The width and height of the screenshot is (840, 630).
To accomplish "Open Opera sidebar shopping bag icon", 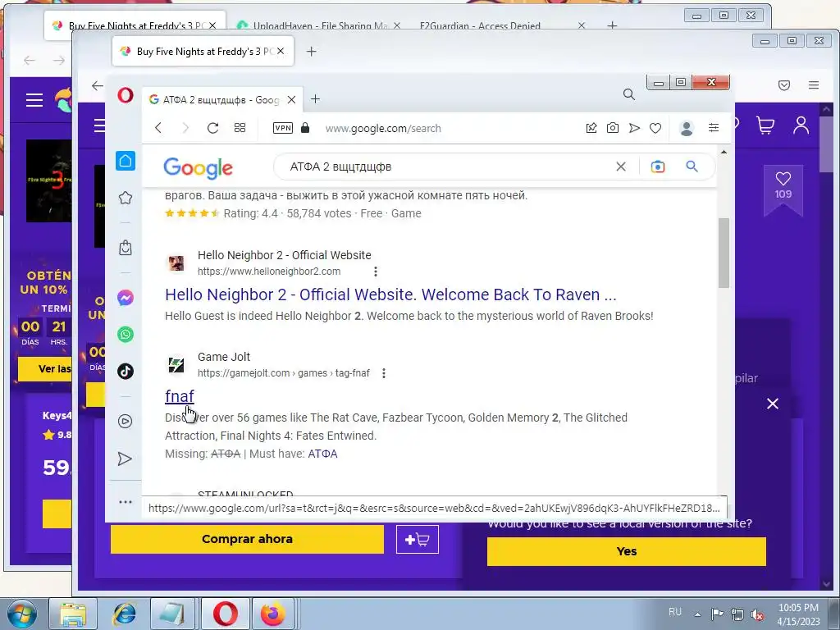I will 126,248.
